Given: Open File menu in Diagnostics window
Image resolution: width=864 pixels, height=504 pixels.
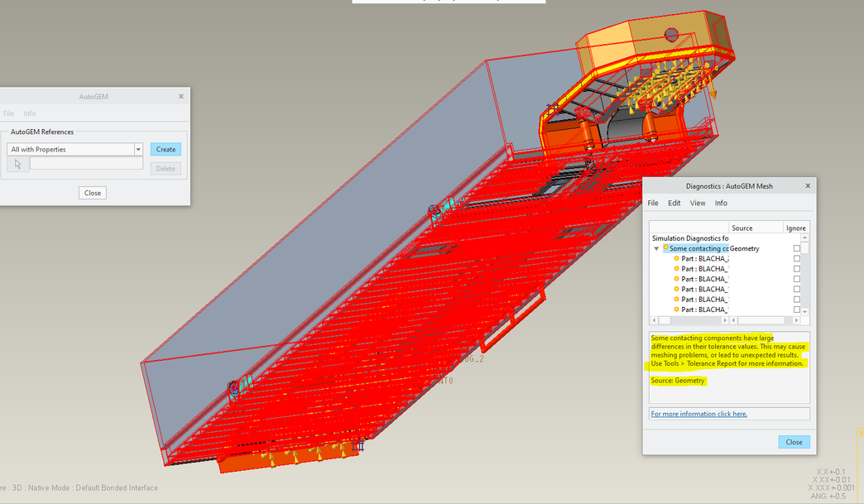Looking at the screenshot, I should point(653,203).
